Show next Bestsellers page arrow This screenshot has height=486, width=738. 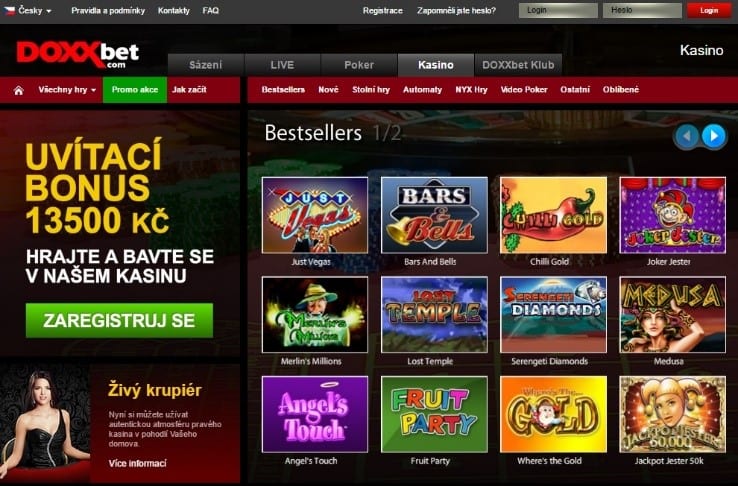[714, 136]
